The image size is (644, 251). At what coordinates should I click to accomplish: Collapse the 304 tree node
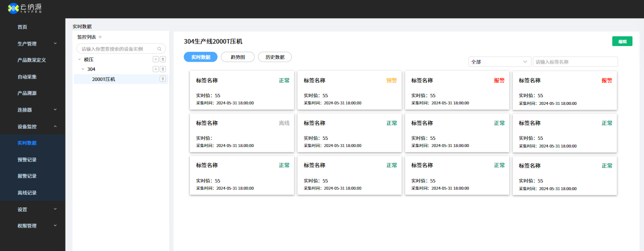coord(83,69)
